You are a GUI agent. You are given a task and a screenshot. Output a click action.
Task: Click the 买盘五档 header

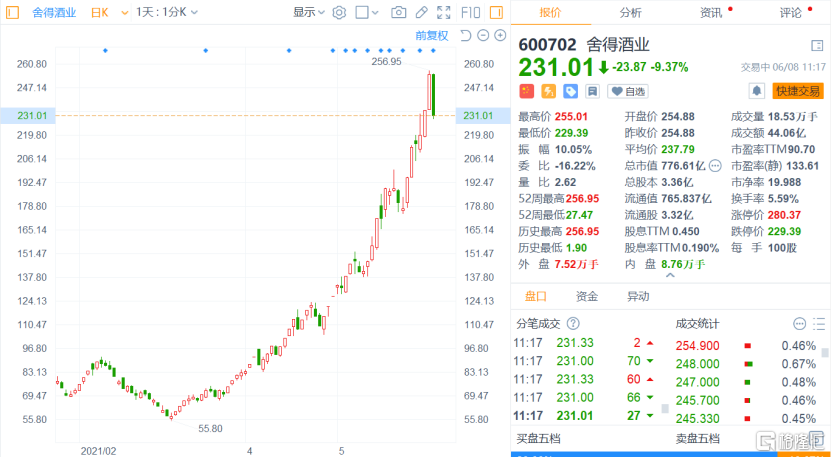tap(538, 439)
